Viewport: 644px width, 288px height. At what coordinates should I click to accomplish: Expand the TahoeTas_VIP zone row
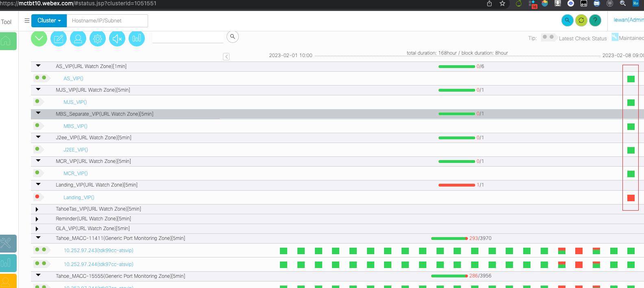pyautogui.click(x=37, y=209)
